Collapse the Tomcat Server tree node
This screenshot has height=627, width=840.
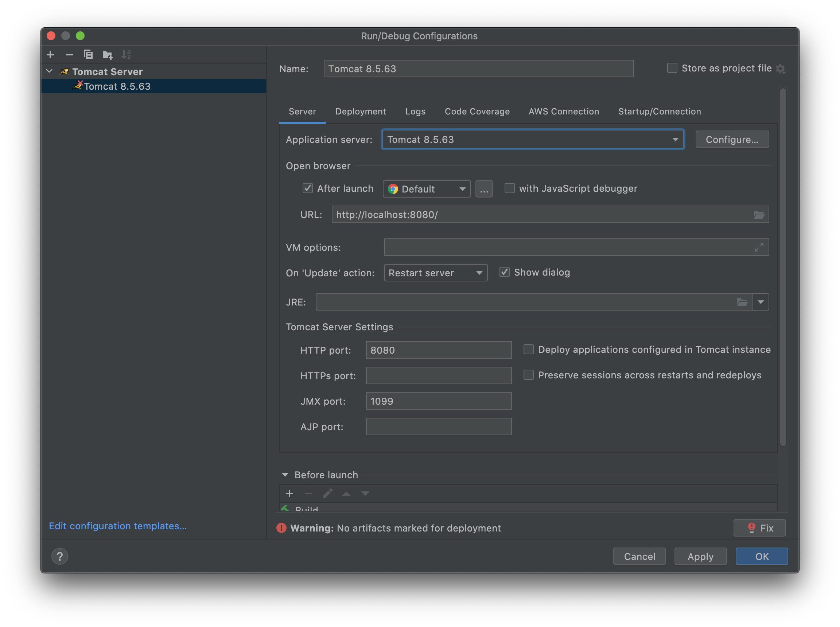(x=49, y=71)
